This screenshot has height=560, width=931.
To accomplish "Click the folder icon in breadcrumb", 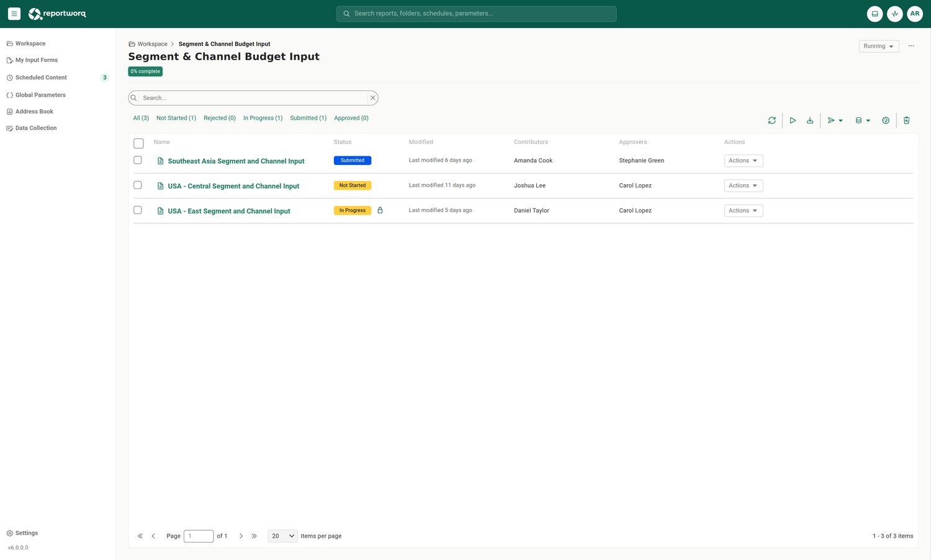I will coord(132,44).
